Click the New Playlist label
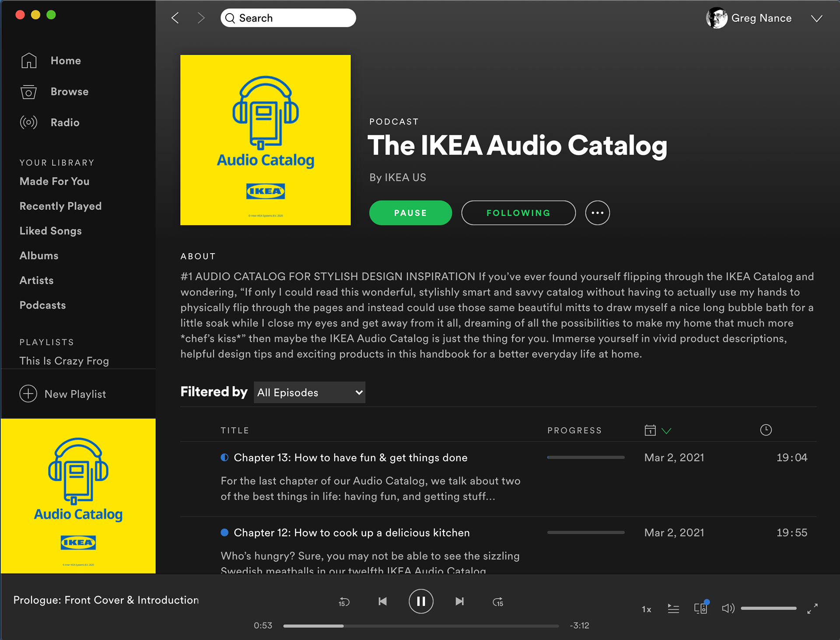840x640 pixels. coord(75,394)
